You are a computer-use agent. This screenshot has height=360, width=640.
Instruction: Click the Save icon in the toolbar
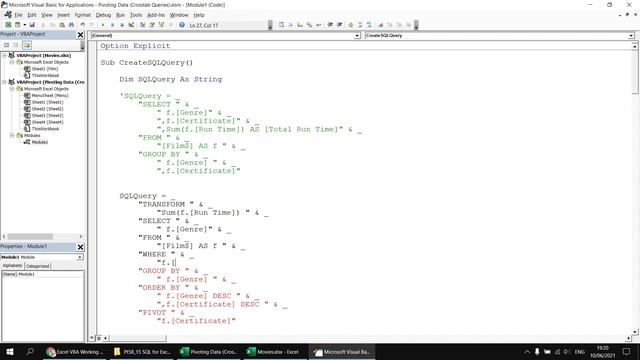pyautogui.click(x=32, y=25)
